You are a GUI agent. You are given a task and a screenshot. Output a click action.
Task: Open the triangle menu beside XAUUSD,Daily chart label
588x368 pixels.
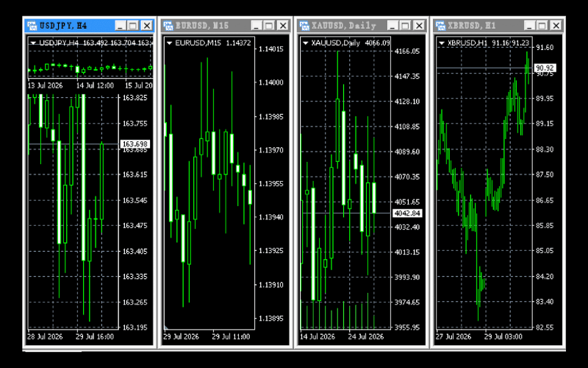point(306,43)
